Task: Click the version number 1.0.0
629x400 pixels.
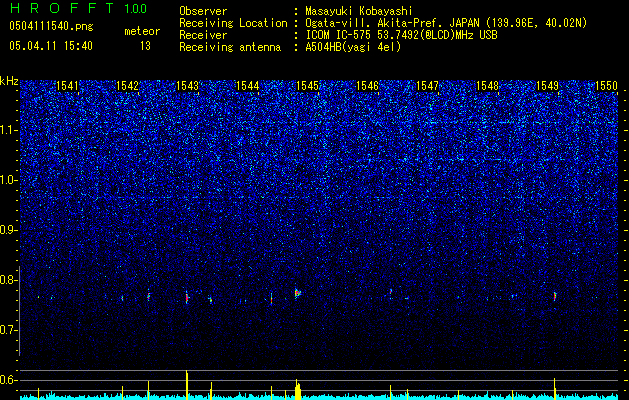Action: point(135,8)
